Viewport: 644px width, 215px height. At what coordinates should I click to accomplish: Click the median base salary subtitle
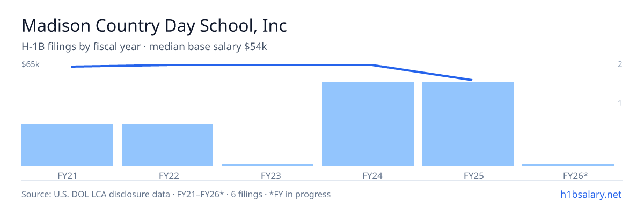[x=208, y=47]
